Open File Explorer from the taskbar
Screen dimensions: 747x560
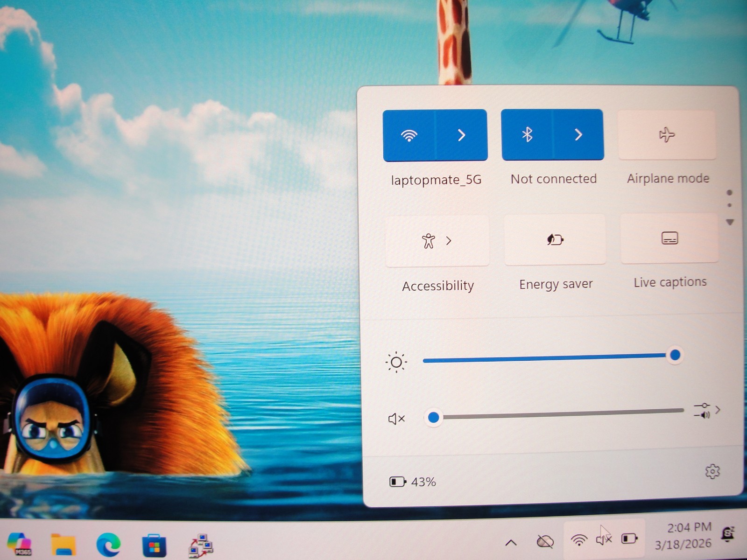coord(63,544)
